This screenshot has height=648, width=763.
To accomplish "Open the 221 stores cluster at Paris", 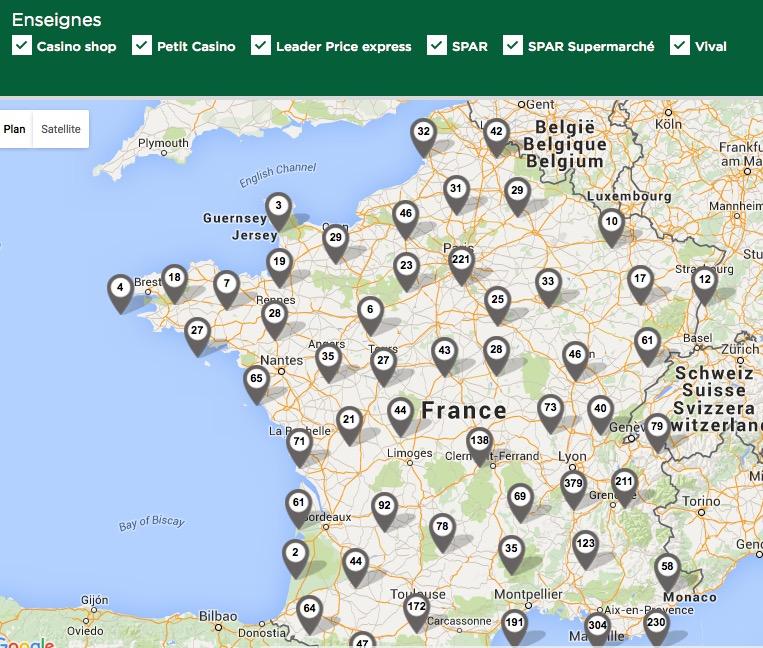I will 461,266.
